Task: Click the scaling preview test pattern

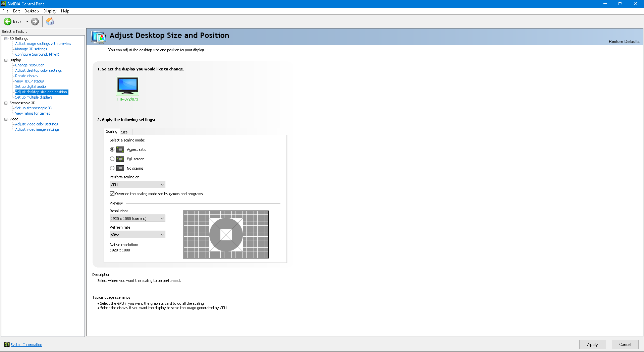Action: [226, 234]
